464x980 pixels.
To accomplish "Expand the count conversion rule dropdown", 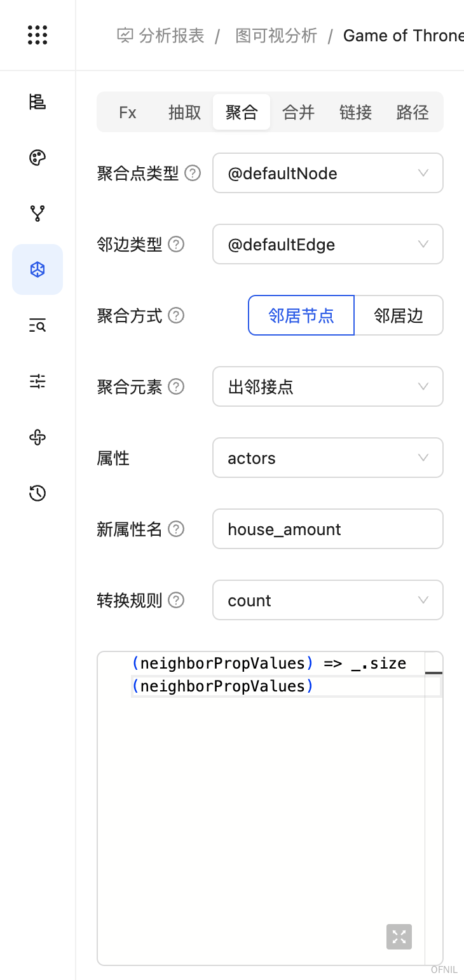I will (x=328, y=600).
